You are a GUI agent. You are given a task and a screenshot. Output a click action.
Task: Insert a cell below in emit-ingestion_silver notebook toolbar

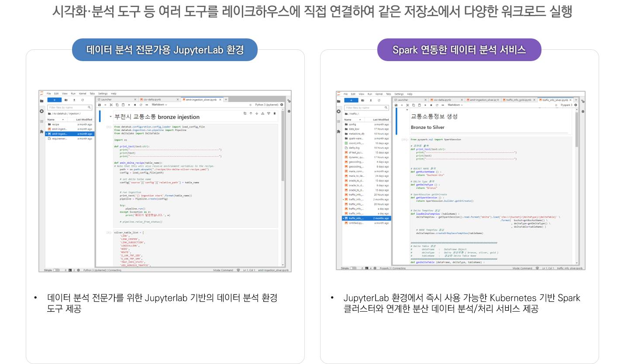(105, 105)
